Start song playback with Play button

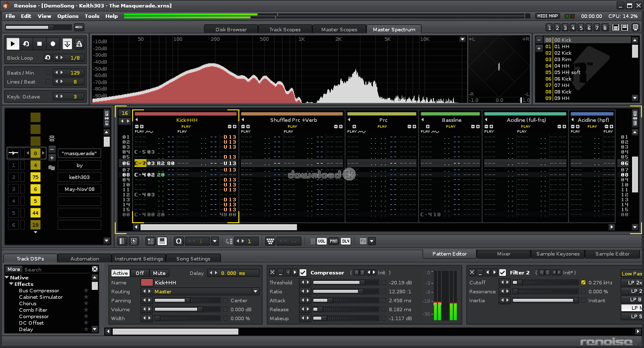[x=13, y=44]
